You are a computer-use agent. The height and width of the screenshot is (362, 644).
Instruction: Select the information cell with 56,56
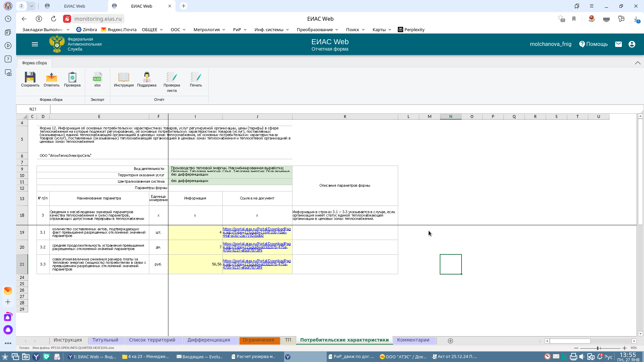(x=195, y=264)
